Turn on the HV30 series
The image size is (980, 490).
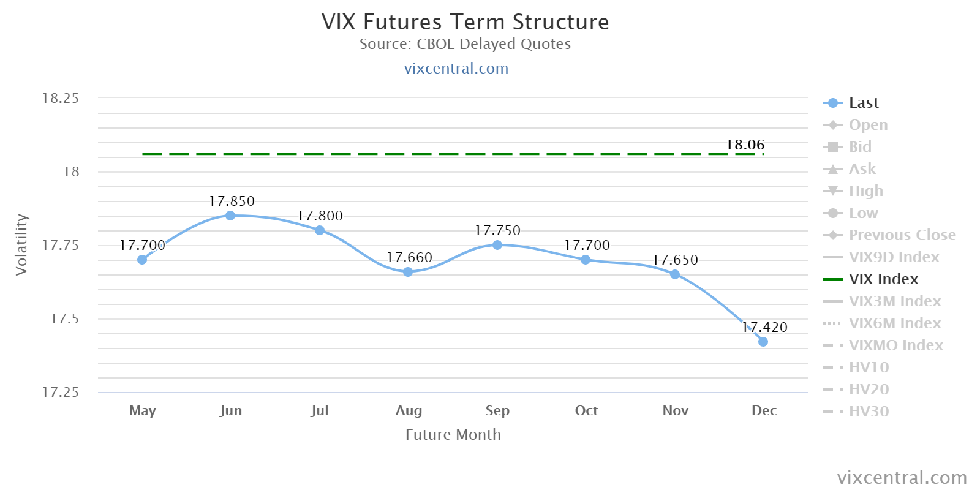point(869,412)
